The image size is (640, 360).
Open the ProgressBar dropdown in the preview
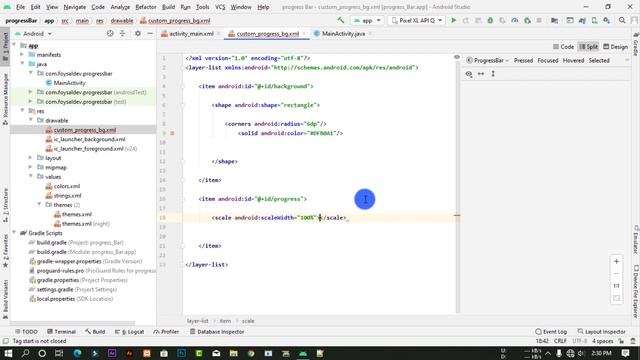(488, 60)
